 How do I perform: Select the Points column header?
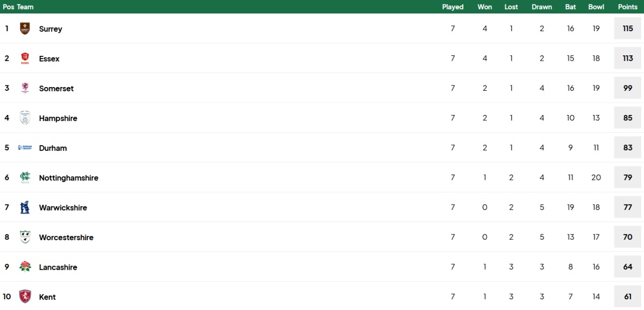tap(627, 7)
